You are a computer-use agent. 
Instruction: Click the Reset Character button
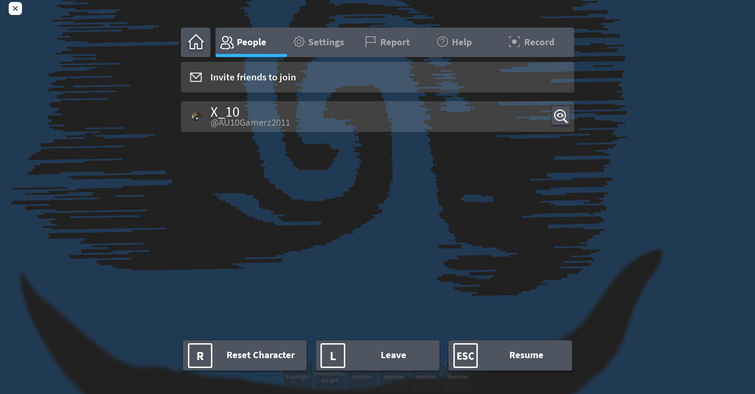coord(245,355)
